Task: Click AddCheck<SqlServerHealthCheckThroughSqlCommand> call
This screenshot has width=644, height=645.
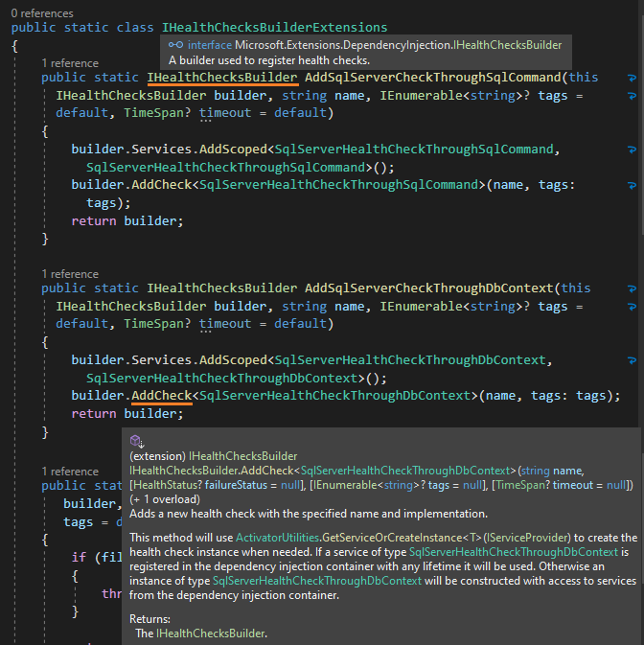Action: pyautogui.click(x=309, y=185)
